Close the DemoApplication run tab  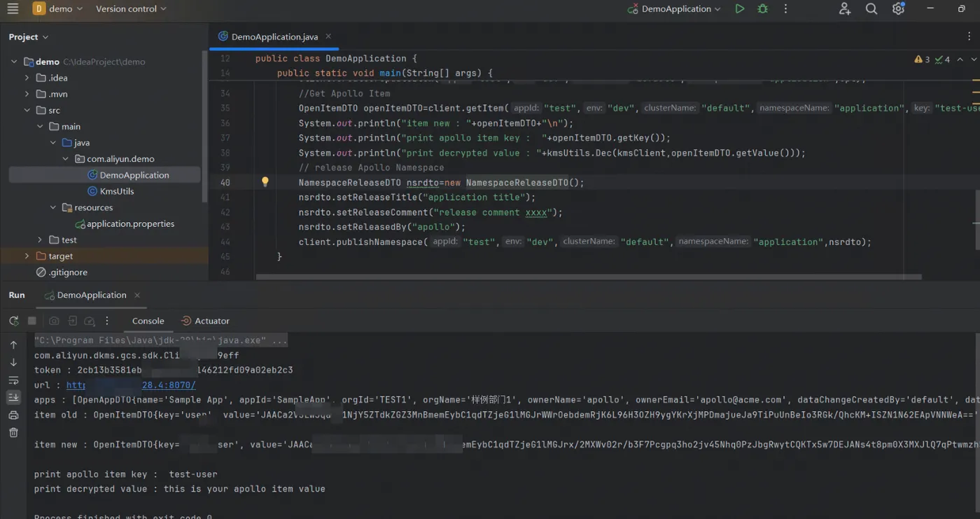pyautogui.click(x=137, y=296)
